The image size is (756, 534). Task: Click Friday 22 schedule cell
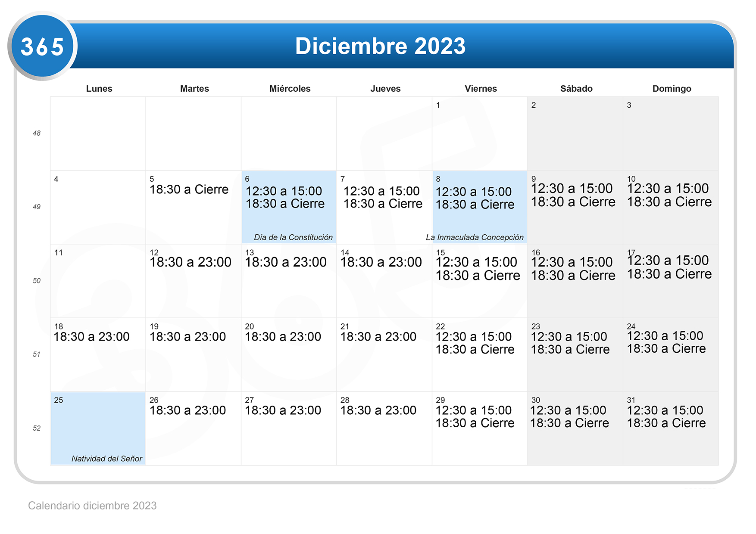pyautogui.click(x=480, y=355)
